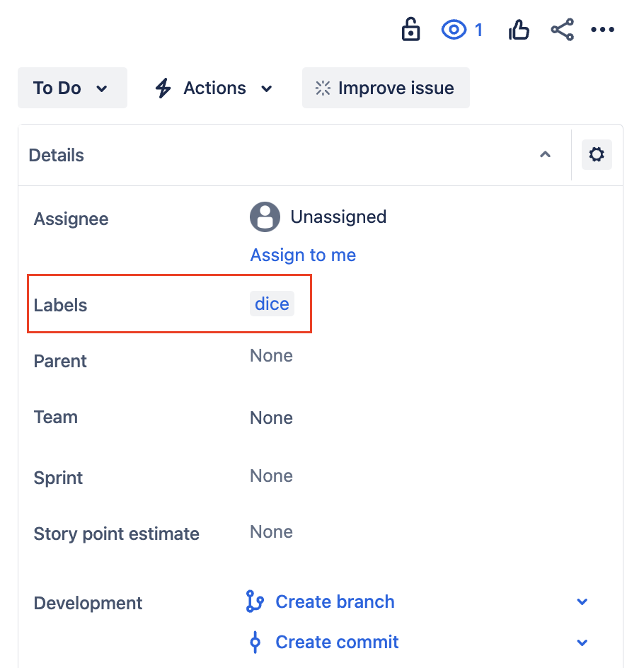The image size is (644, 668).
Task: Edit the Team field value
Action: (x=271, y=417)
